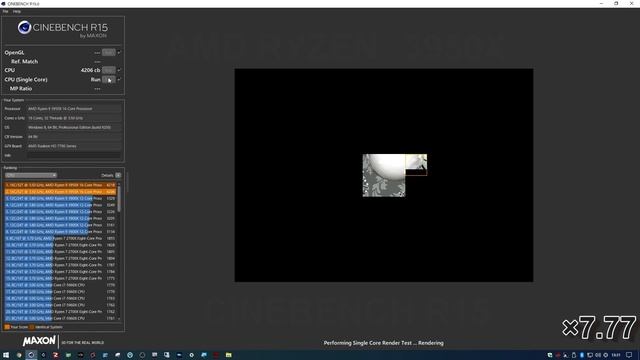This screenshot has height=360, width=640.
Task: Select the rank 15 Ryzen 7 2700X row
Action: 60,278
